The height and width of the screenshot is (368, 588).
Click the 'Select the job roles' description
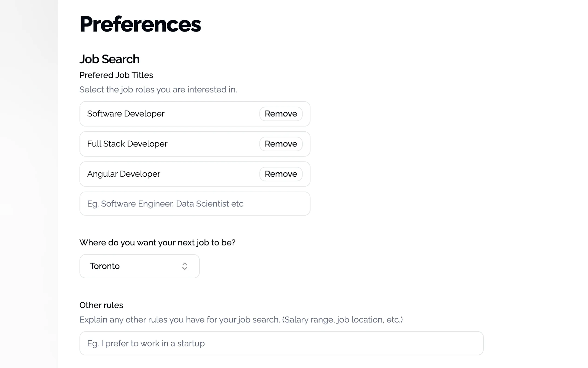(158, 89)
